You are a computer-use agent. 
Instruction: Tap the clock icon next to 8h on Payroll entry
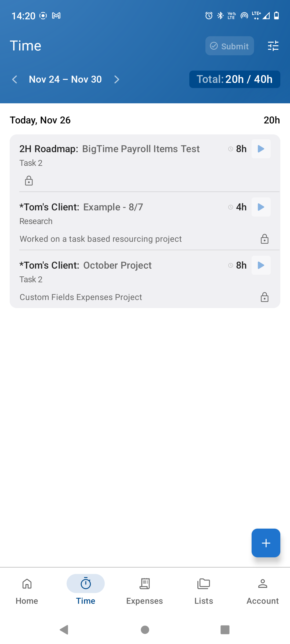tap(230, 149)
